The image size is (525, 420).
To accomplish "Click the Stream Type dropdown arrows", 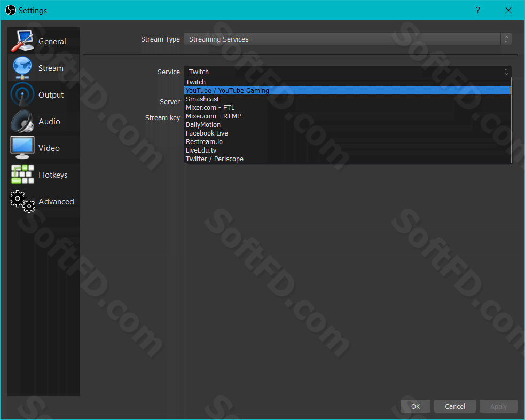I will point(506,39).
